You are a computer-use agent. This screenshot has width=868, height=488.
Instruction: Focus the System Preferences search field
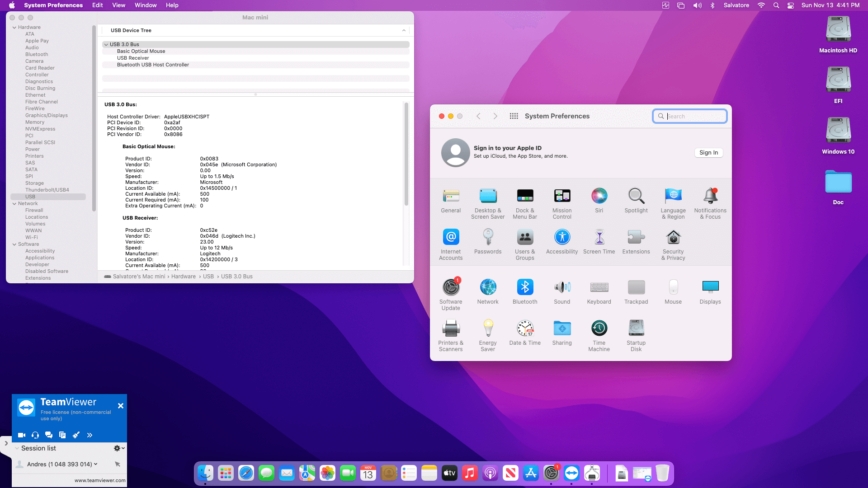(x=689, y=116)
